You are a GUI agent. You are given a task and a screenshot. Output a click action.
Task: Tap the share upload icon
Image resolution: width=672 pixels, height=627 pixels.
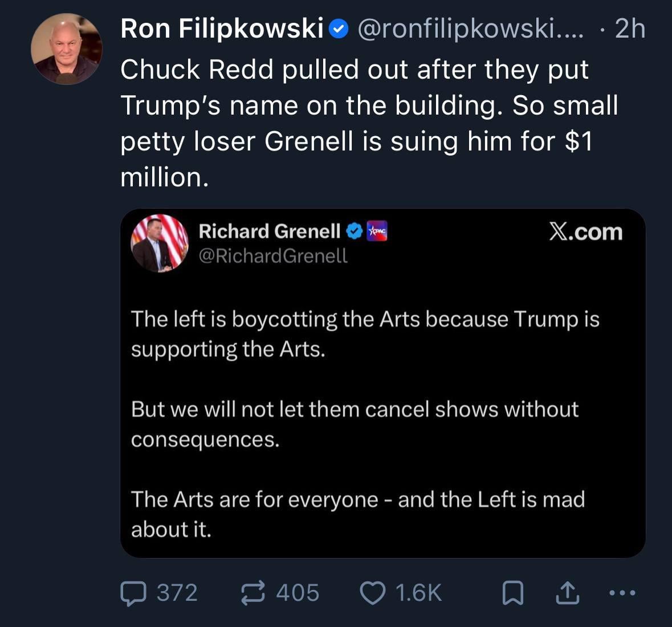pos(568,593)
